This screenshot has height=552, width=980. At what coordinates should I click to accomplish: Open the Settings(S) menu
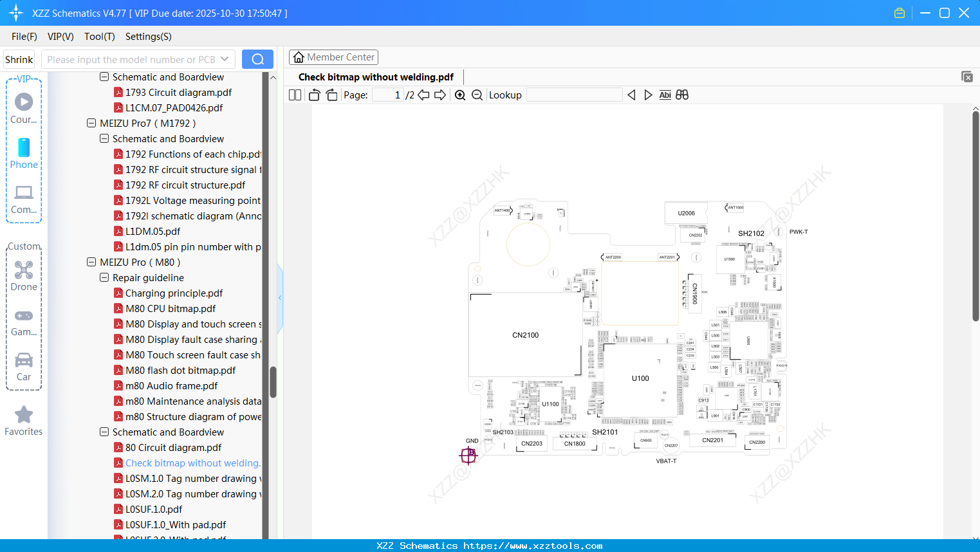pyautogui.click(x=149, y=37)
